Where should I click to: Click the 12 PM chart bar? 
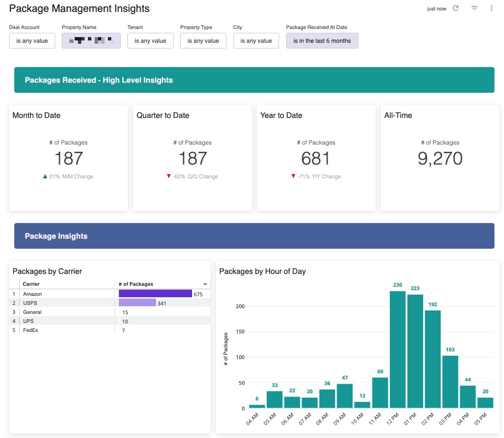click(397, 350)
